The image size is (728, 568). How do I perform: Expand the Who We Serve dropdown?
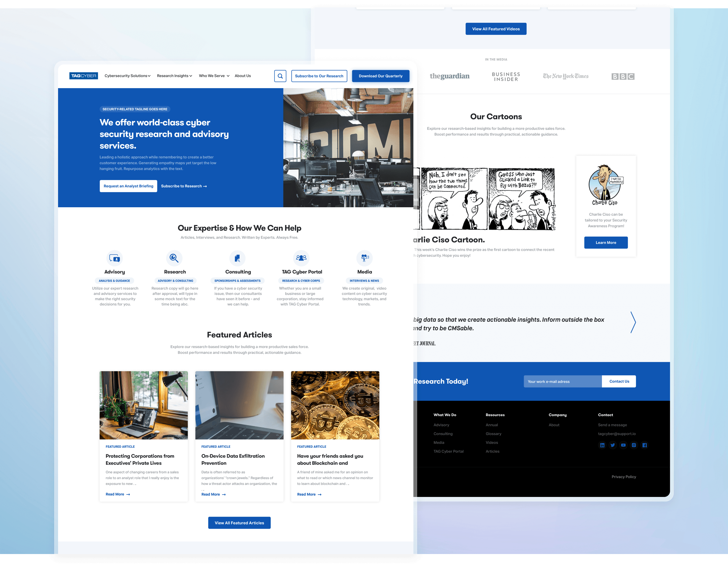tap(214, 76)
